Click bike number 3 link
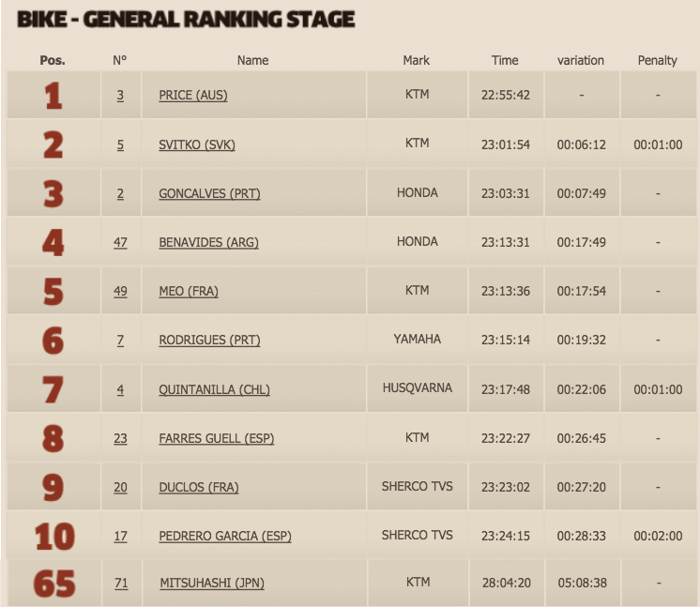This screenshot has width=700, height=607. 120,95
